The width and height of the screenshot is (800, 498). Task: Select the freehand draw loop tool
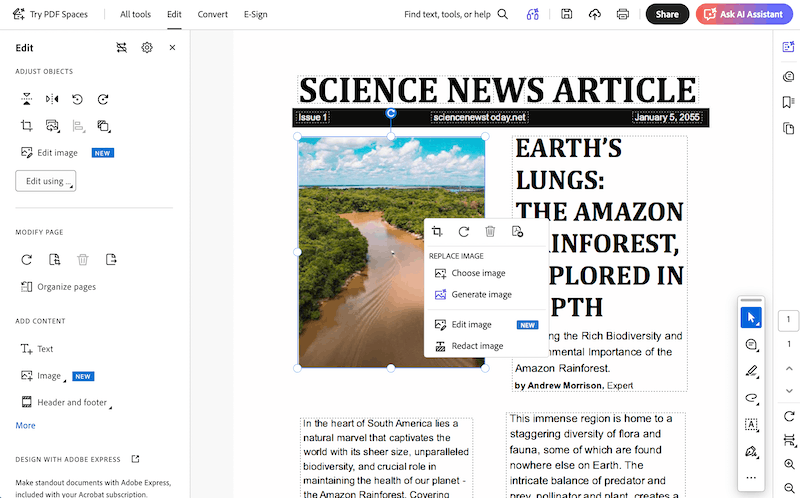click(751, 398)
